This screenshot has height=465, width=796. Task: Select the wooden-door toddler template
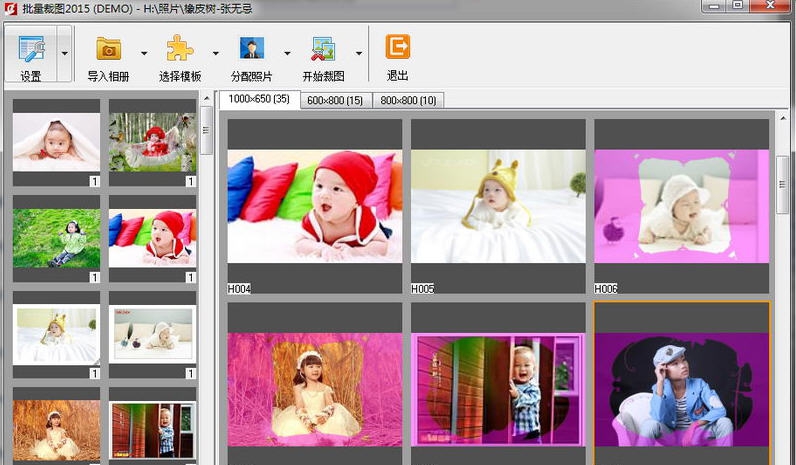pyautogui.click(x=498, y=389)
